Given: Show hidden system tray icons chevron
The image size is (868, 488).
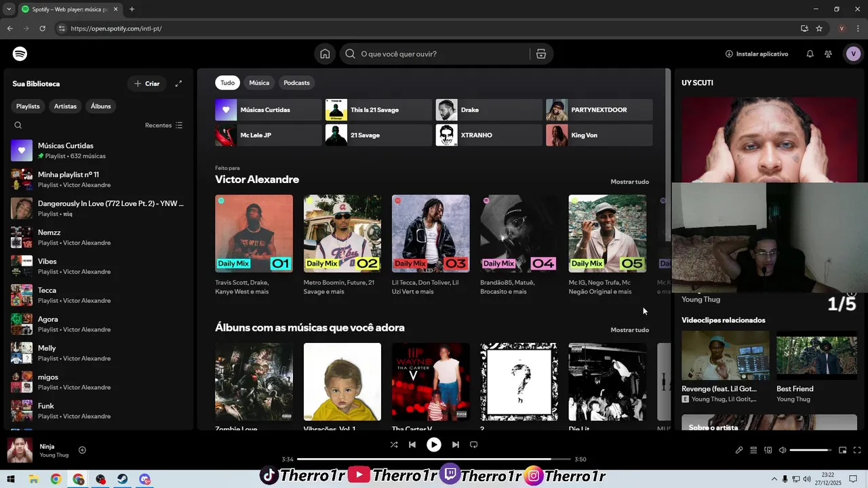Looking at the screenshot, I should pos(774,479).
